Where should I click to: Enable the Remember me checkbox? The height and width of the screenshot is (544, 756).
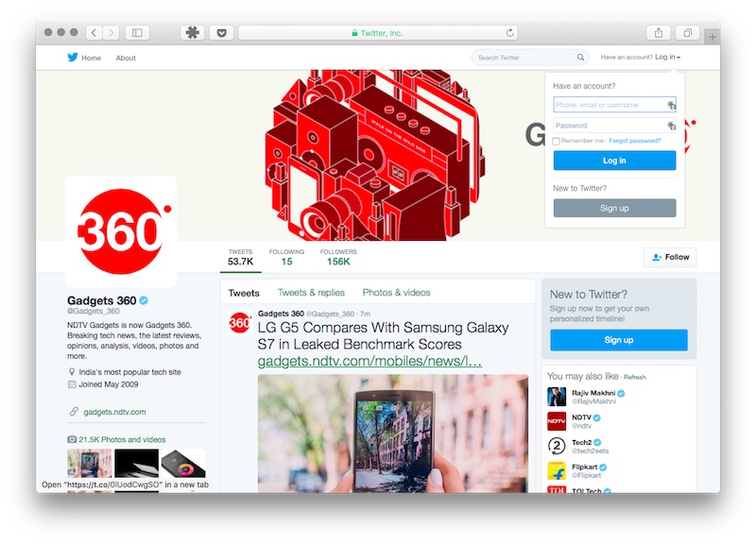[x=556, y=141]
